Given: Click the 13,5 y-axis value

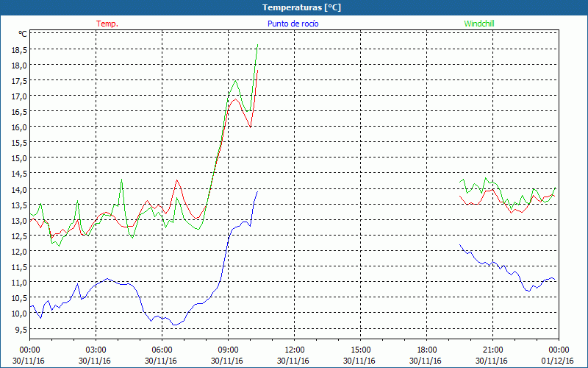Looking at the screenshot, I should 19,205.
